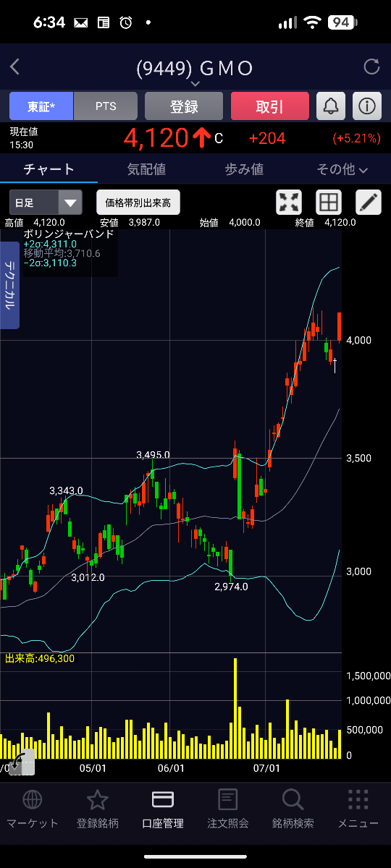Screen dimensions: 391x868
Task: Switch to the PTS market
Action: 106,106
